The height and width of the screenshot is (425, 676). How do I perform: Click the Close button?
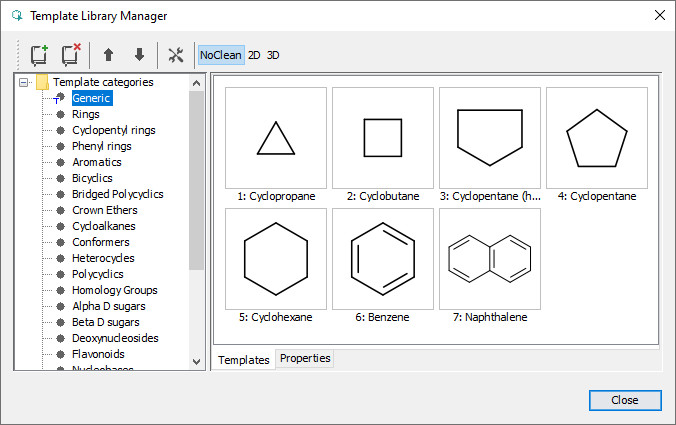(625, 400)
